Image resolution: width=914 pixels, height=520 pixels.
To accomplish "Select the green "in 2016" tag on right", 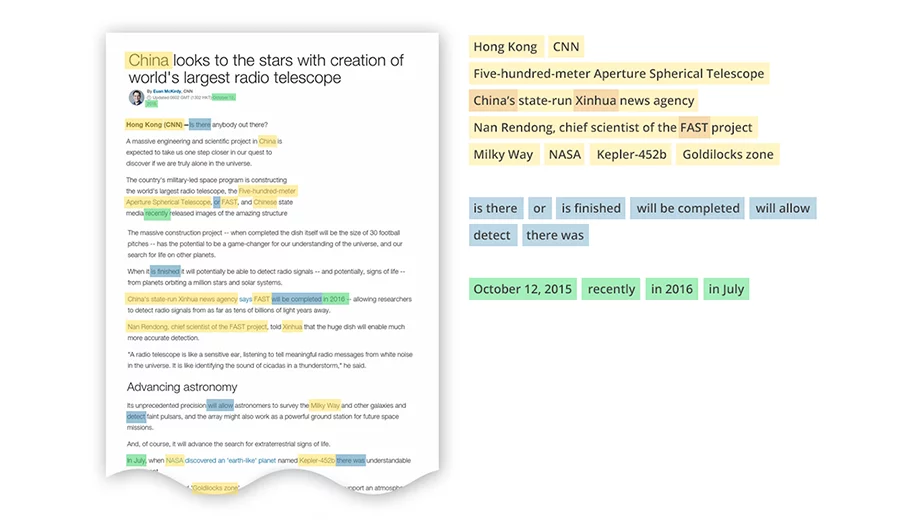I will pyautogui.click(x=672, y=289).
